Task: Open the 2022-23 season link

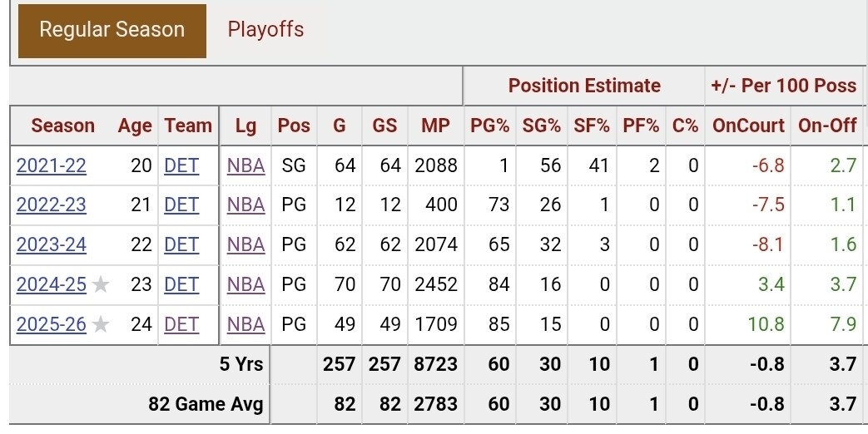Action: click(x=52, y=205)
